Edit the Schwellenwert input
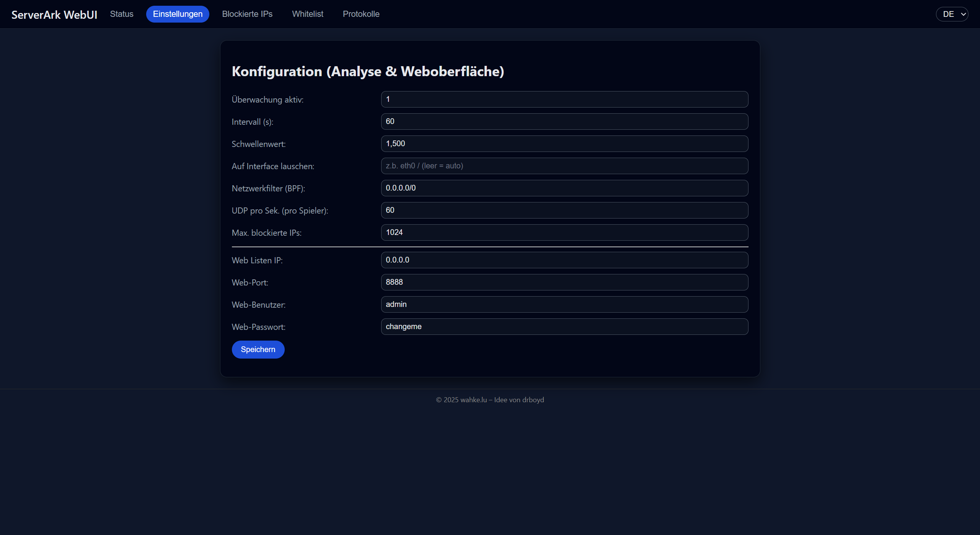Screen dimensions: 980x535 coord(564,144)
